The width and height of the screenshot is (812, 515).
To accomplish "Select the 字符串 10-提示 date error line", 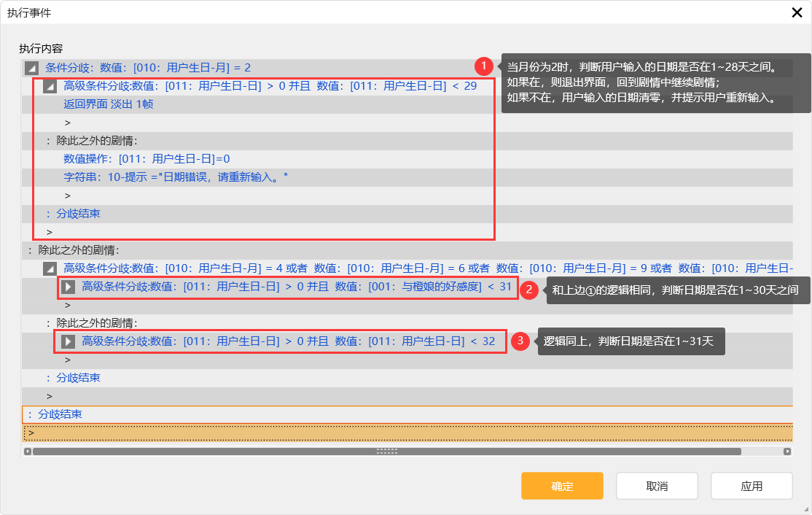I will 176,177.
